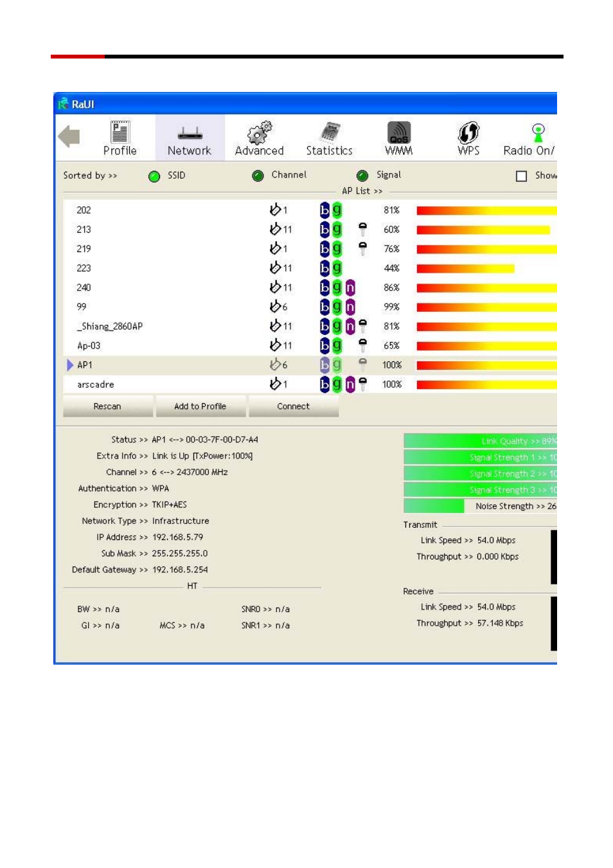Switch to the Statistics tab label
This screenshot has height=868, width=613.
pos(329,150)
